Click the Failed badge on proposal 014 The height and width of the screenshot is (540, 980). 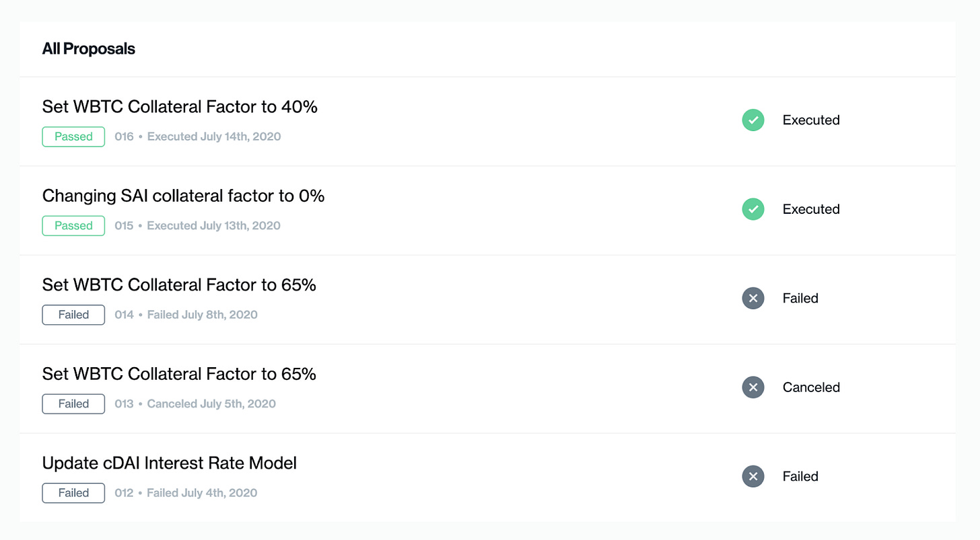point(73,315)
